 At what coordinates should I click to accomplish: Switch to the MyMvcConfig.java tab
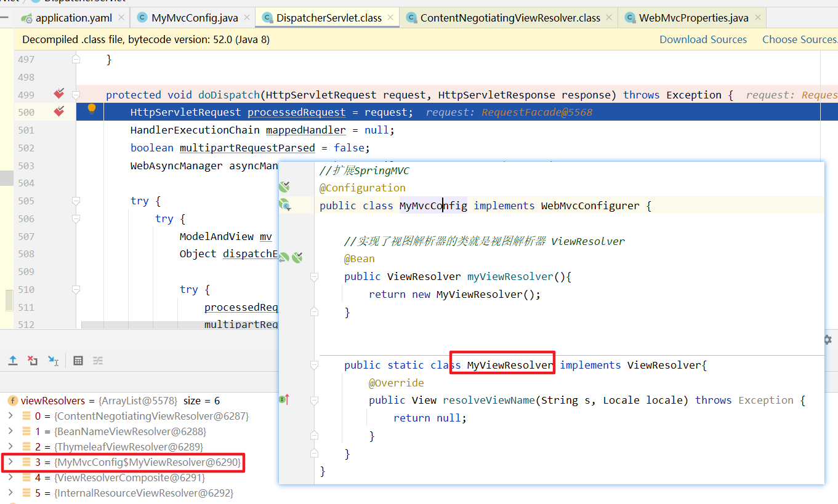[x=194, y=18]
